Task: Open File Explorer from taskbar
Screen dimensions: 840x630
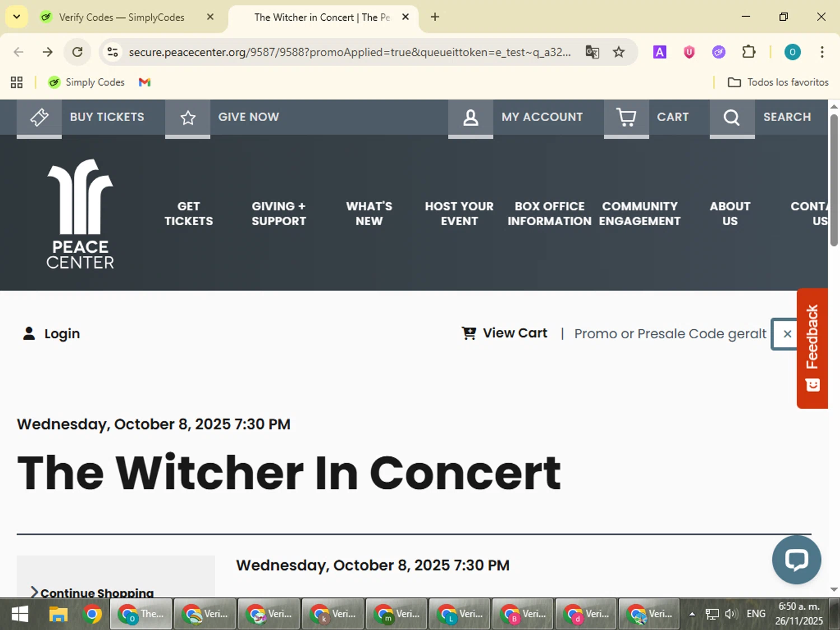Action: pos(58,614)
